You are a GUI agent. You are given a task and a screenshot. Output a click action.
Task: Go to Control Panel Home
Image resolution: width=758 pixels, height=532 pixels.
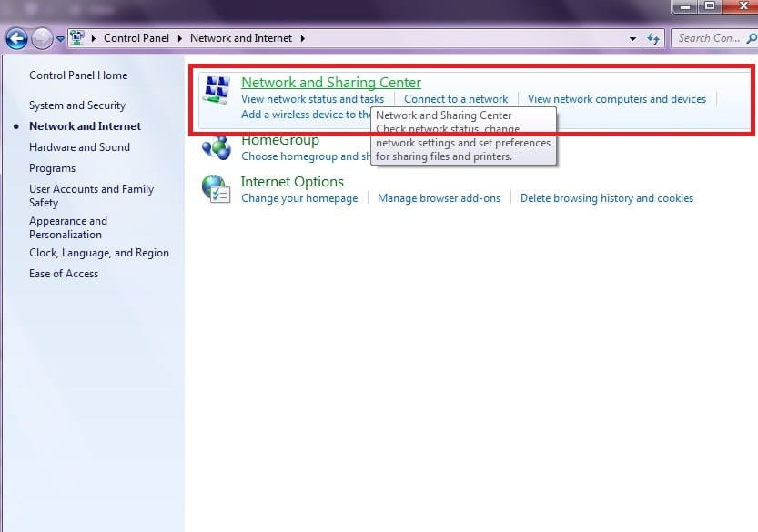(x=78, y=75)
